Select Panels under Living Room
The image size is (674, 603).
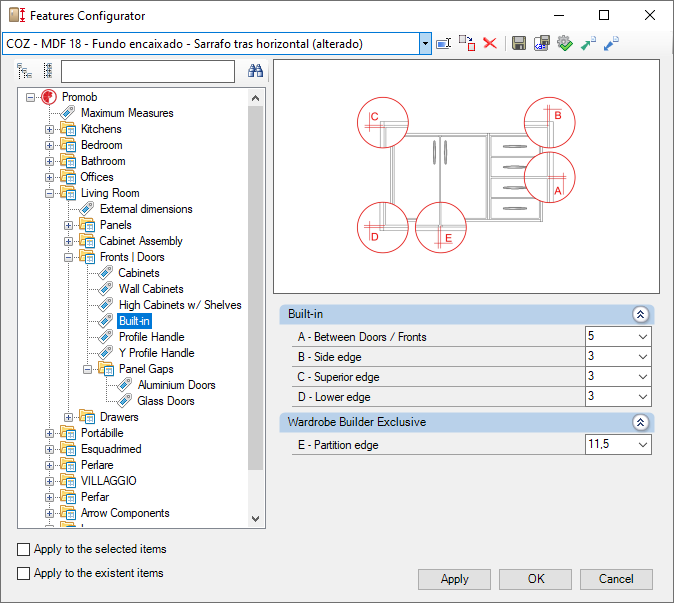coord(116,225)
